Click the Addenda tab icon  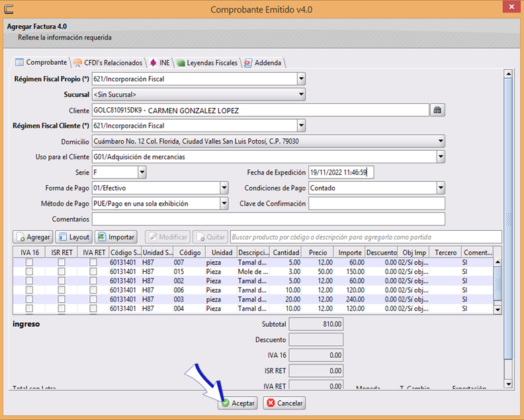point(248,63)
